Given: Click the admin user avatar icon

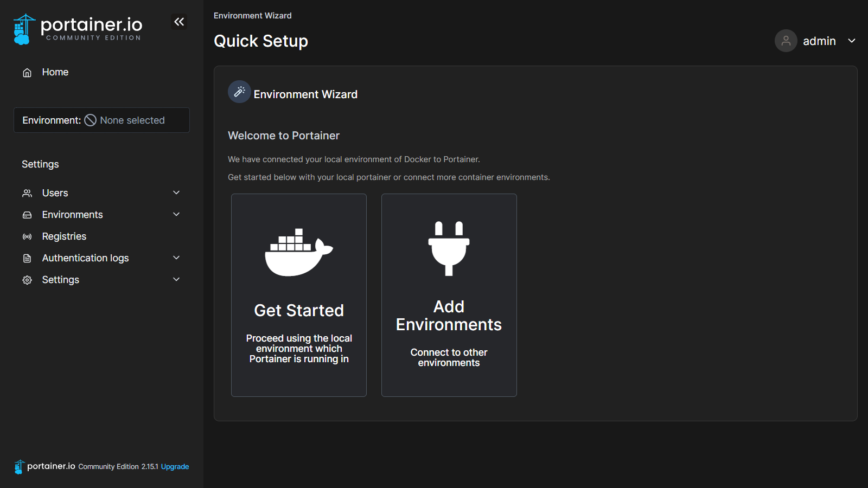Looking at the screenshot, I should 786,41.
